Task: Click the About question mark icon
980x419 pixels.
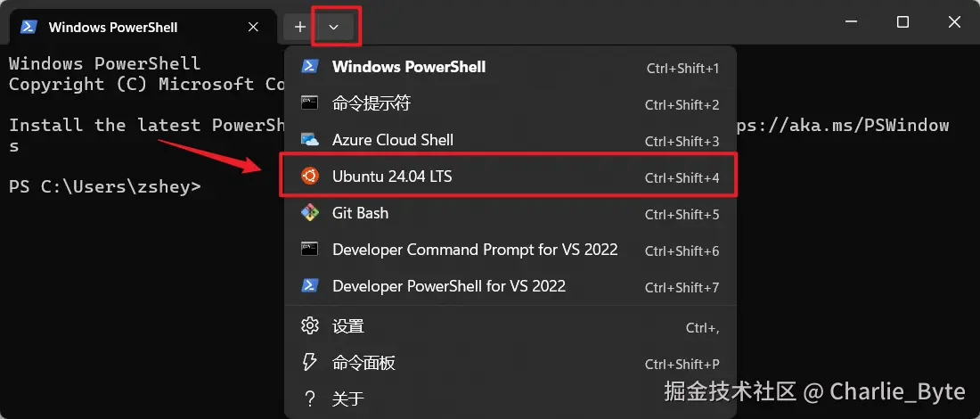Action: coord(310,398)
